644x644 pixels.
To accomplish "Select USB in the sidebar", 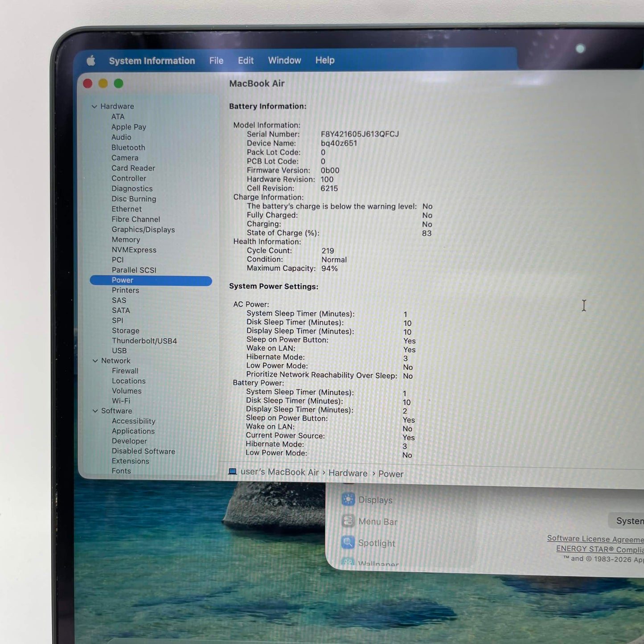I will [119, 351].
